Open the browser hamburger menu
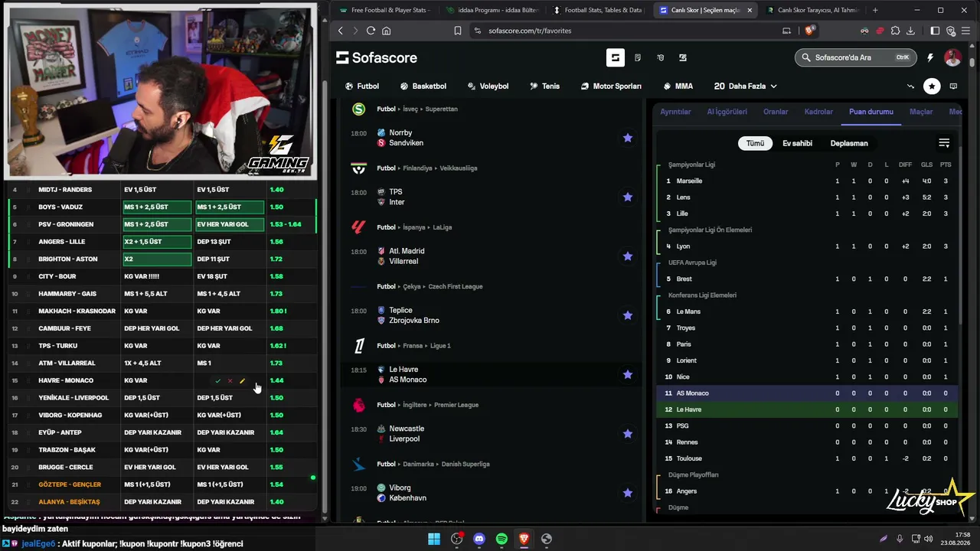This screenshot has width=980, height=551. pos(967,31)
